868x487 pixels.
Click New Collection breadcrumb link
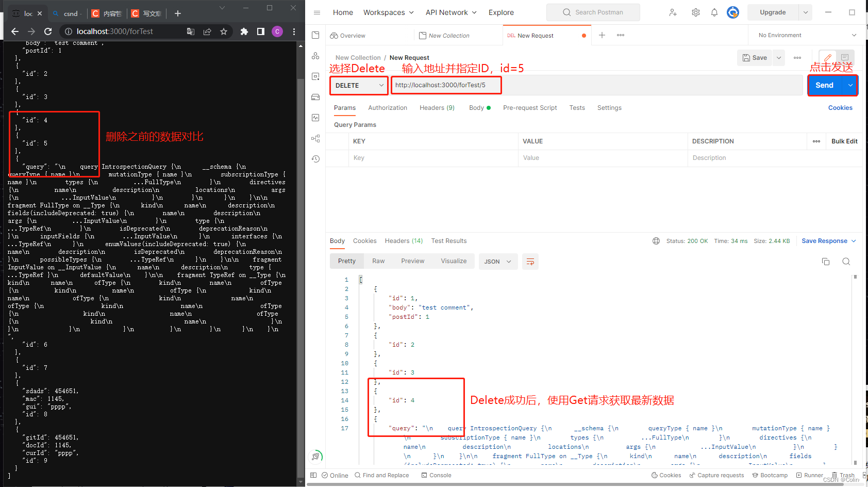pyautogui.click(x=358, y=58)
